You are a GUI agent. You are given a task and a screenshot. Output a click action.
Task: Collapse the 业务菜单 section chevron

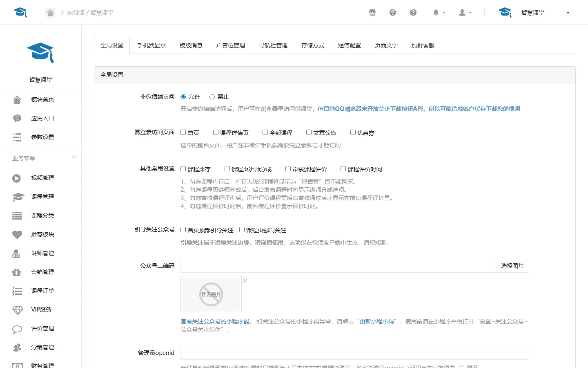(74, 157)
